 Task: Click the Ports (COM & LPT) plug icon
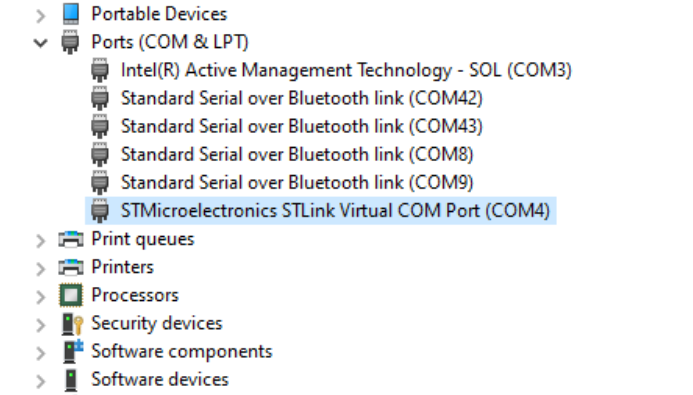70,42
